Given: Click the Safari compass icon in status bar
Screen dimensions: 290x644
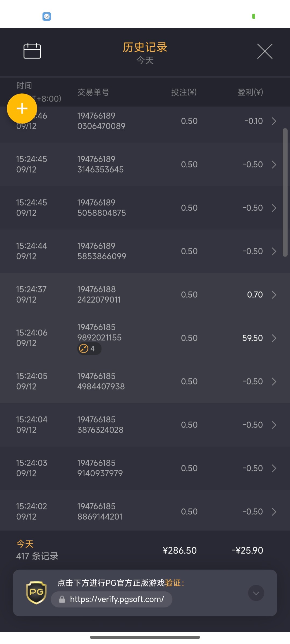Looking at the screenshot, I should pos(47,16).
